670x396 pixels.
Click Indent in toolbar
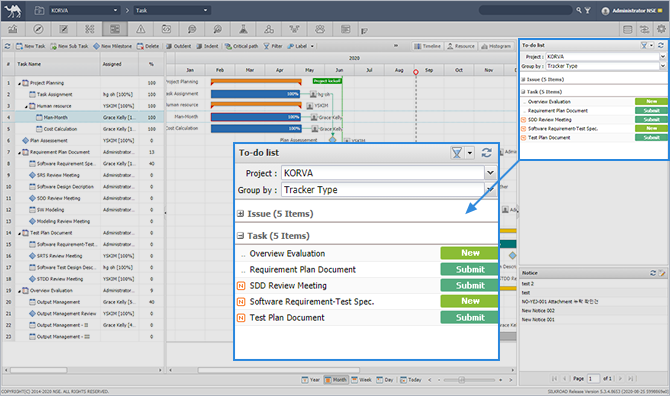coord(207,46)
